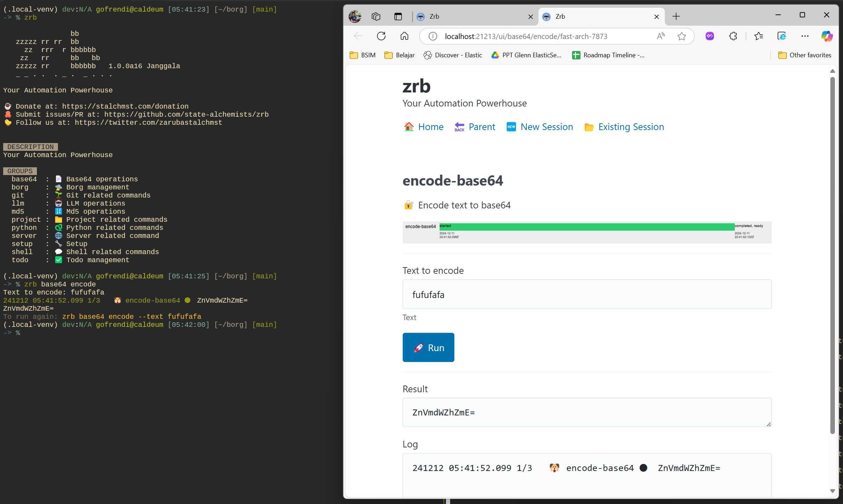The height and width of the screenshot is (504, 843).
Task: Open PPT Glenn ElasticSe... bookmark
Action: click(x=526, y=55)
